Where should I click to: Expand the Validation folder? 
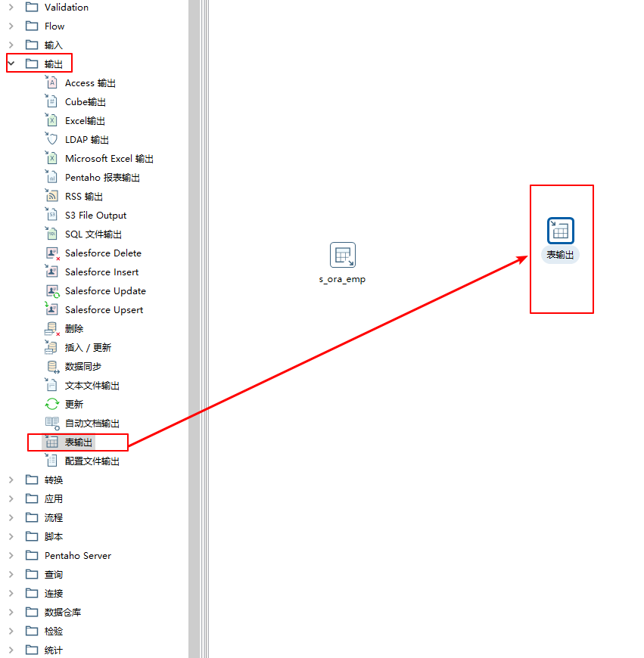point(11,7)
